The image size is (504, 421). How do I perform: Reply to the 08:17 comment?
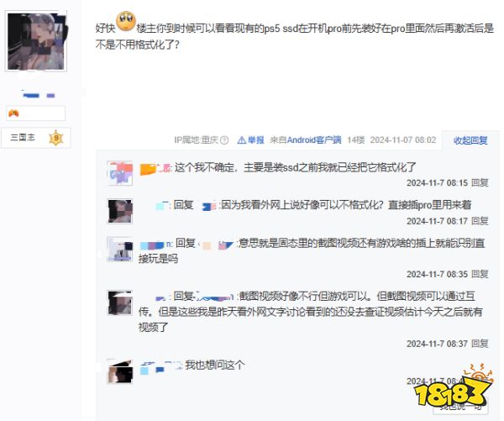(480, 221)
